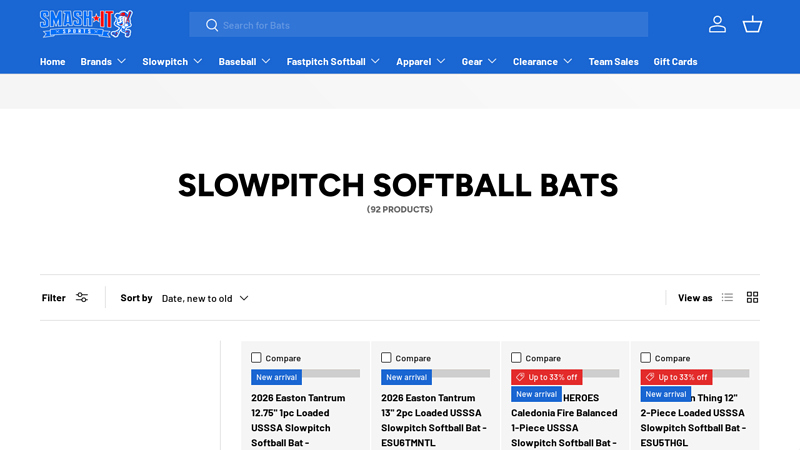Check Compare for Caledonia Fire Balanced bat
The image size is (800, 450).
(516, 358)
